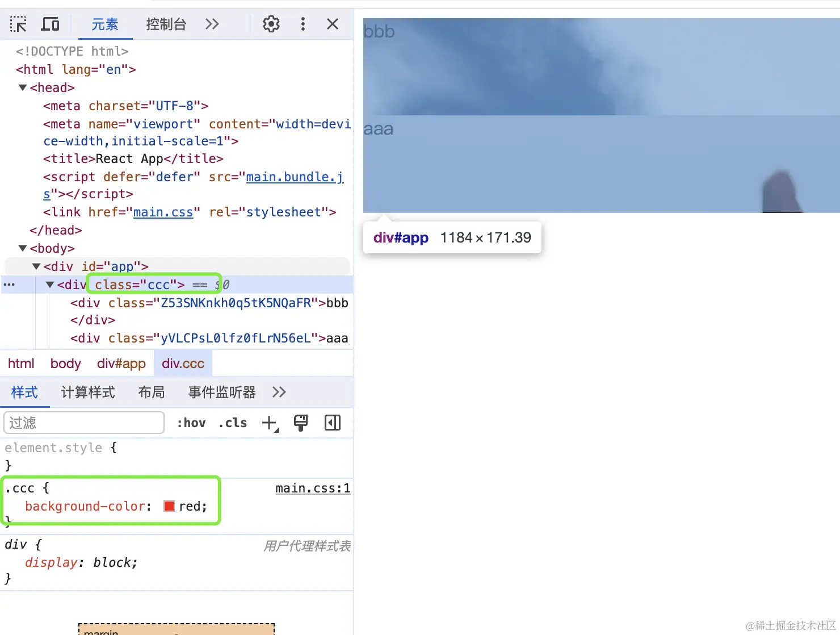Open the main.css stylesheet href link
The width and height of the screenshot is (840, 635).
click(x=163, y=212)
